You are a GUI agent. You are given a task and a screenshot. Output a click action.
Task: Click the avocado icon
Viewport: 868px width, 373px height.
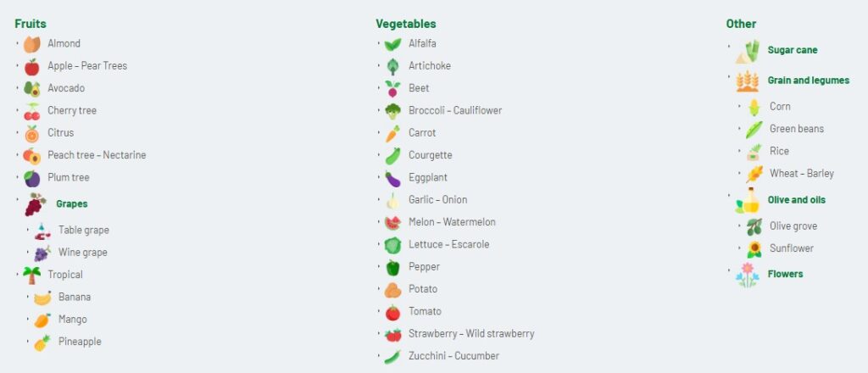31,88
